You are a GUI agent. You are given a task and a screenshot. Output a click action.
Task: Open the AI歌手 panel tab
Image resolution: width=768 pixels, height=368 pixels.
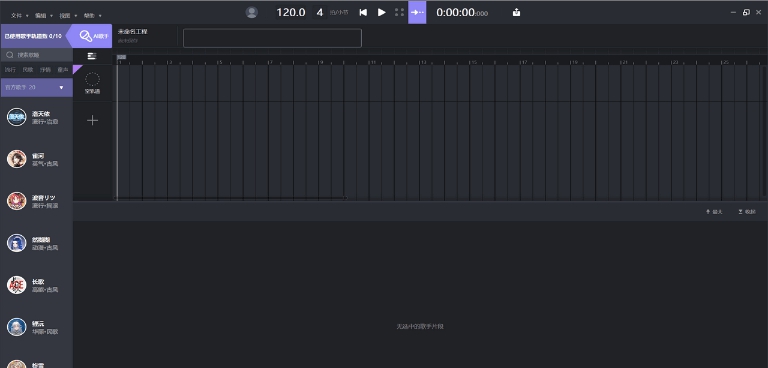coord(92,36)
